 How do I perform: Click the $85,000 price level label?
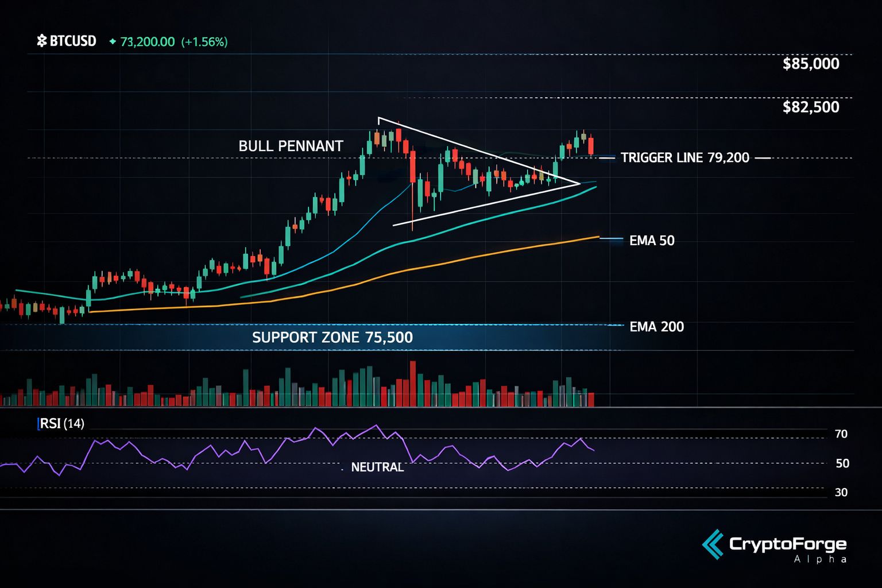pyautogui.click(x=811, y=64)
